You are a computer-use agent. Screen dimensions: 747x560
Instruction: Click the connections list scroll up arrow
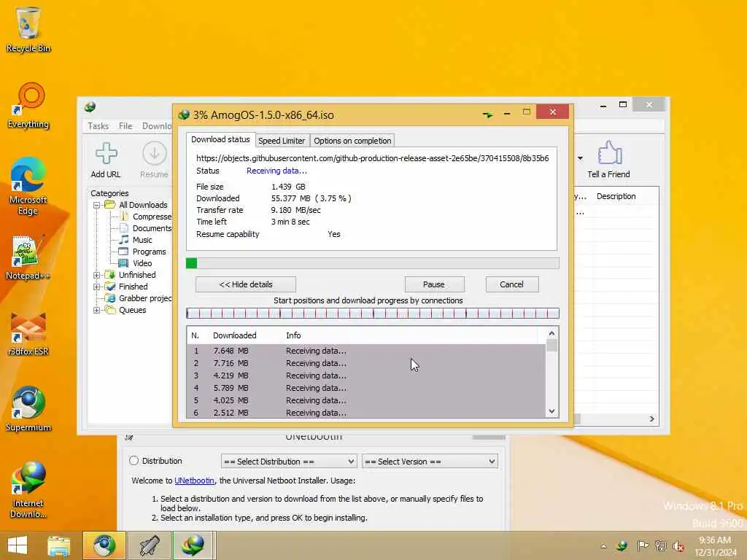[x=551, y=333]
